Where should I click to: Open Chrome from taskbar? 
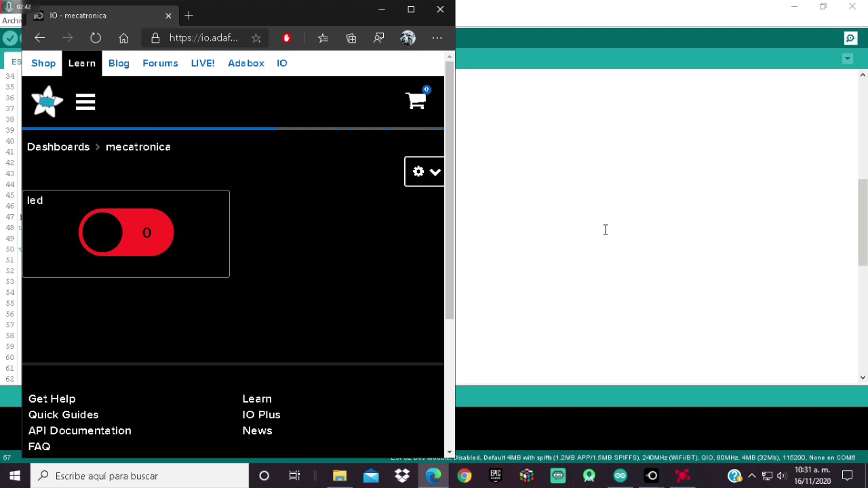[x=465, y=476]
